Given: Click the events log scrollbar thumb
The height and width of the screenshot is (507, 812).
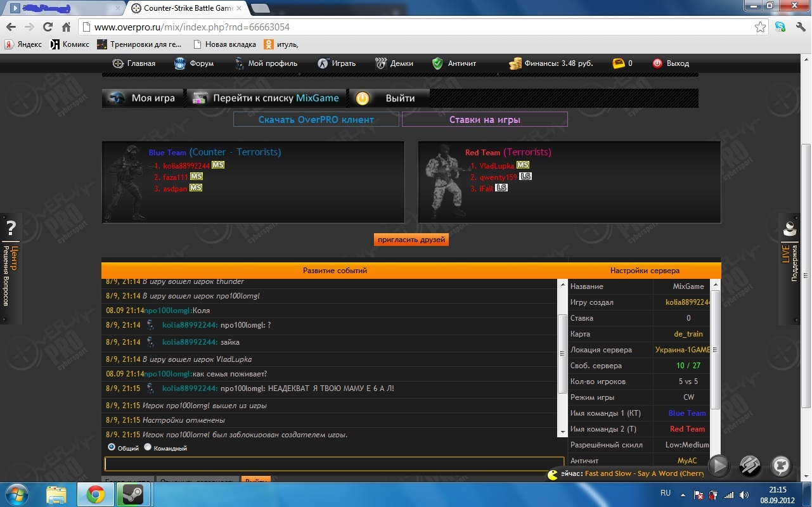Looking at the screenshot, I should [x=562, y=353].
